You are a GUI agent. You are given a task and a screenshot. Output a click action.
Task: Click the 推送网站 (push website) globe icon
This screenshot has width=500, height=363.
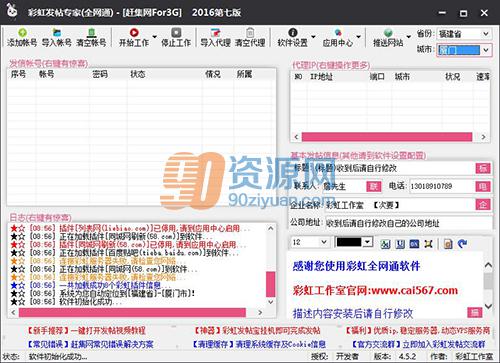tap(388, 33)
